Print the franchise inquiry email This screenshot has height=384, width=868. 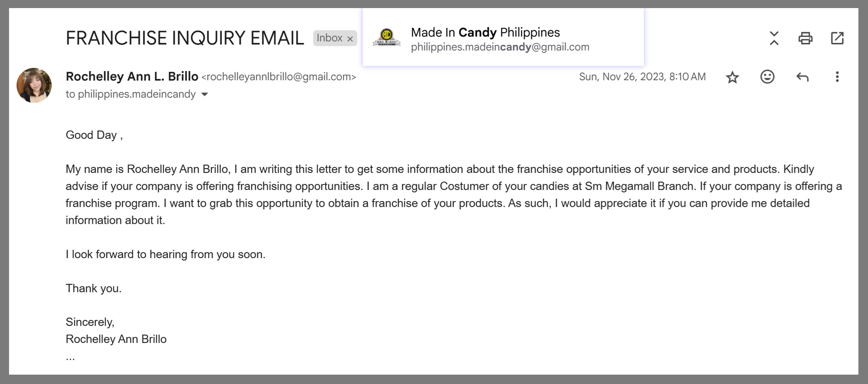coord(805,38)
